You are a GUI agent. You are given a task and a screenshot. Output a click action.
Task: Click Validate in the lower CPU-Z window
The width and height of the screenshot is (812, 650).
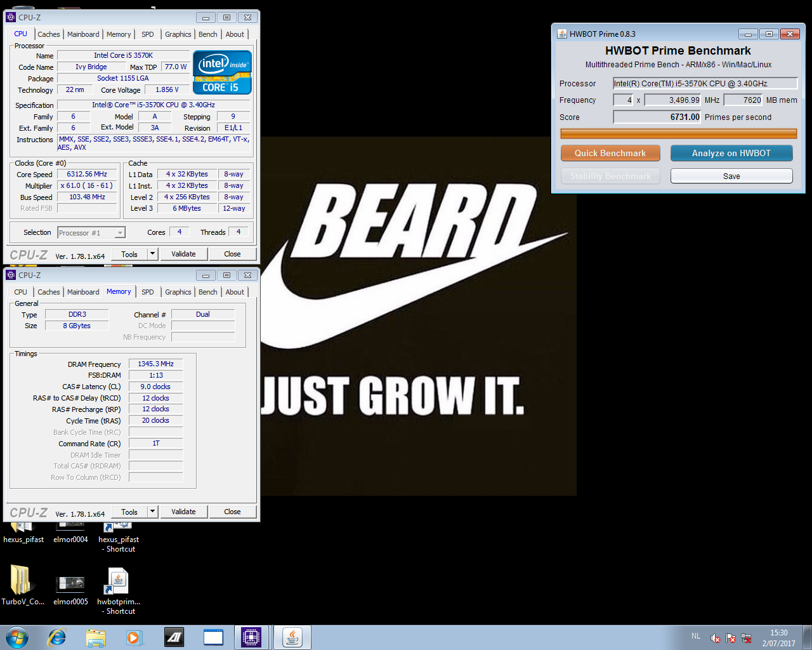point(183,512)
